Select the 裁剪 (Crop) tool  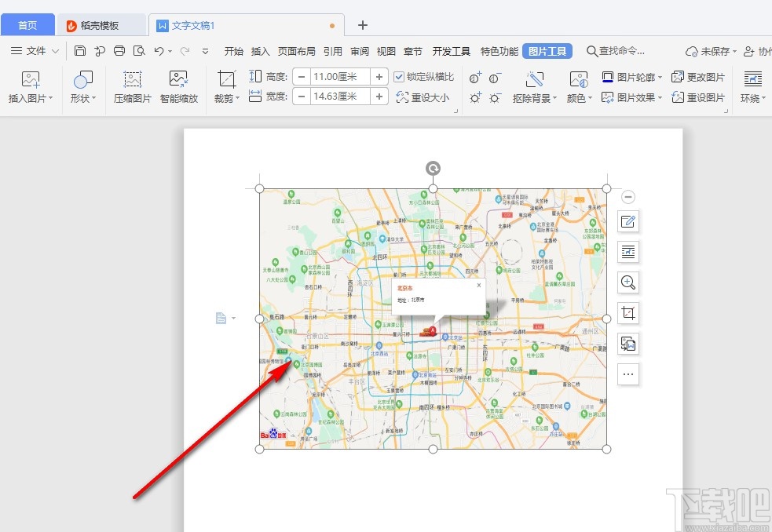(226, 86)
